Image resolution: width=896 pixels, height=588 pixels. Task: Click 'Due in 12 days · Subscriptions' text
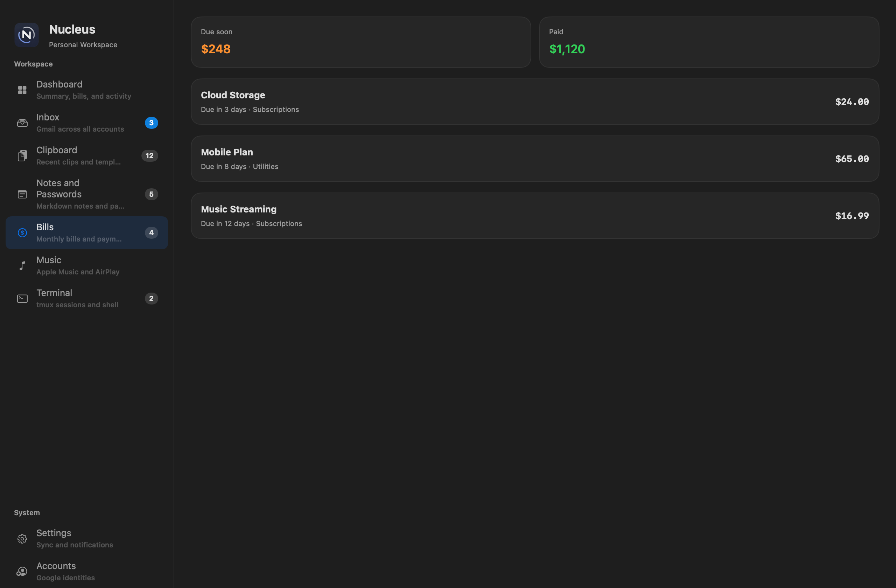pos(252,224)
